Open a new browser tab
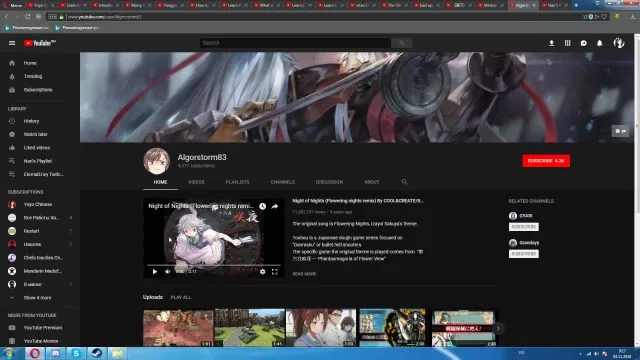This screenshot has height=360, width=640. tap(576, 5)
